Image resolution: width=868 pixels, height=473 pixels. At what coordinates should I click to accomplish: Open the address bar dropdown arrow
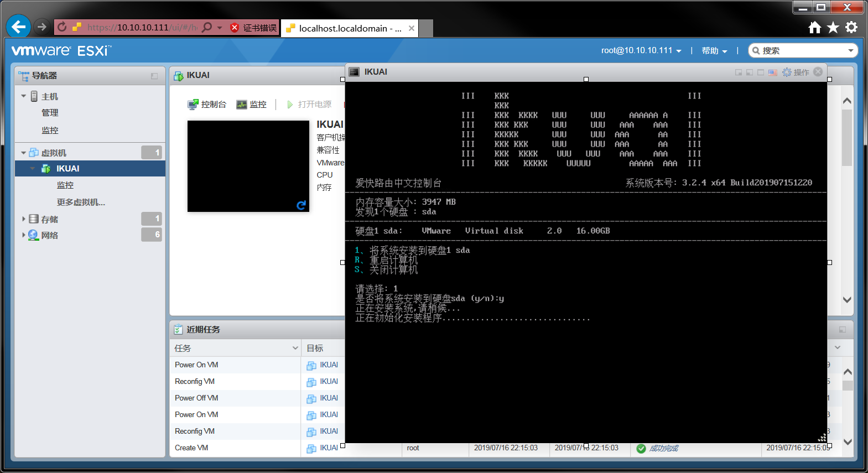tap(220, 28)
